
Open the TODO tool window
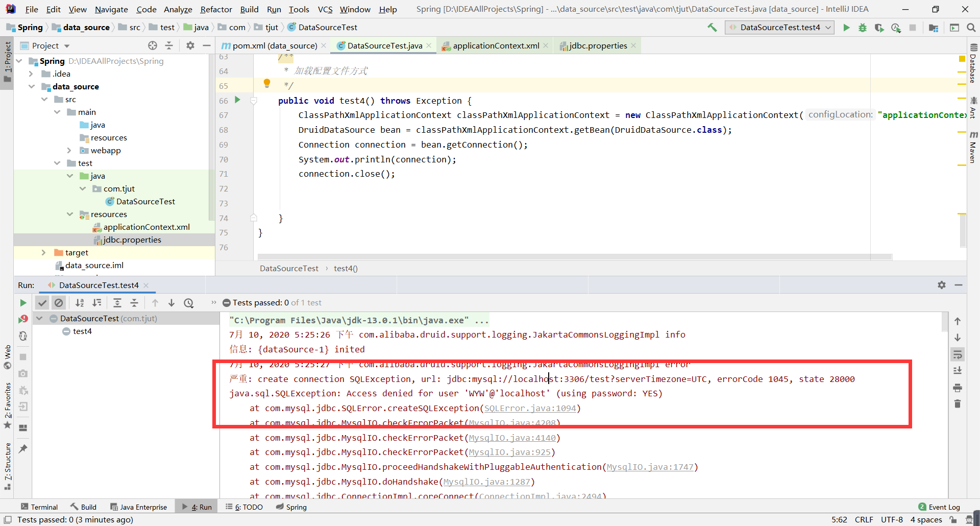[244, 507]
